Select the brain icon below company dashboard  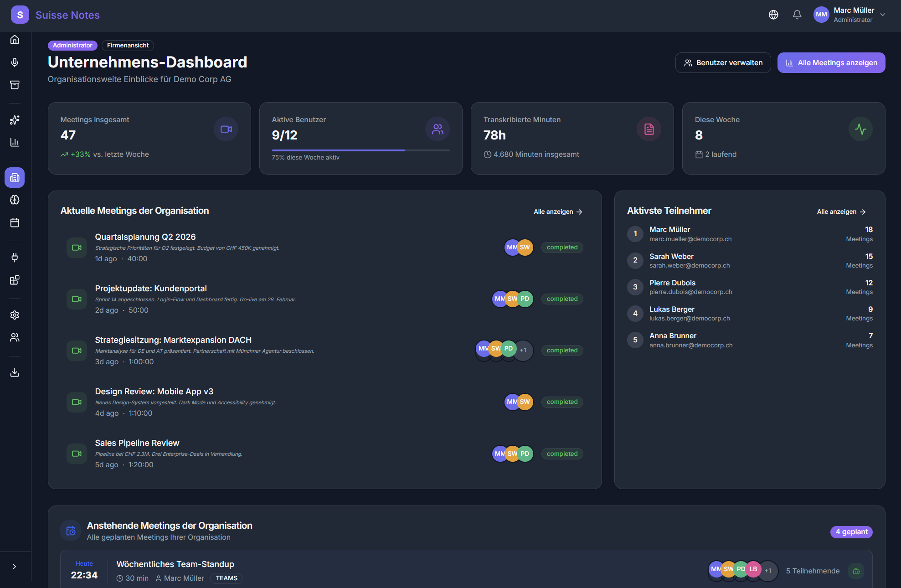coord(15,200)
